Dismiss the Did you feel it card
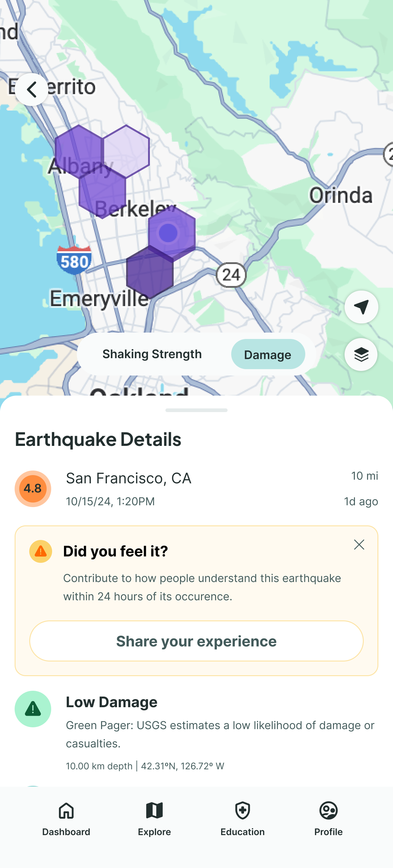This screenshot has height=868, width=393. tap(359, 545)
